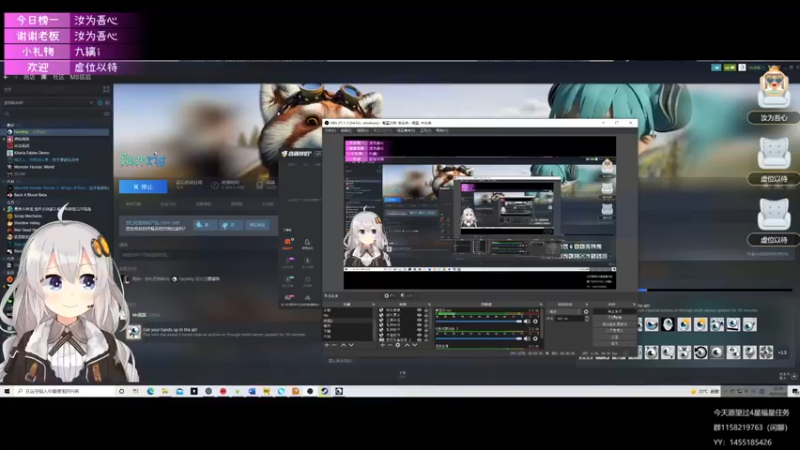Open source properties gear below Sources list
Image resolution: width=800 pixels, height=450 pixels.
(398, 345)
